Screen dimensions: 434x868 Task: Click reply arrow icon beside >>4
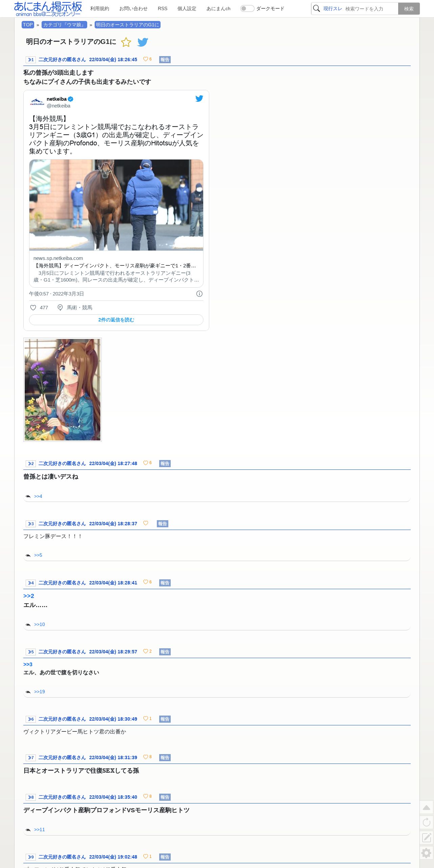(x=28, y=497)
